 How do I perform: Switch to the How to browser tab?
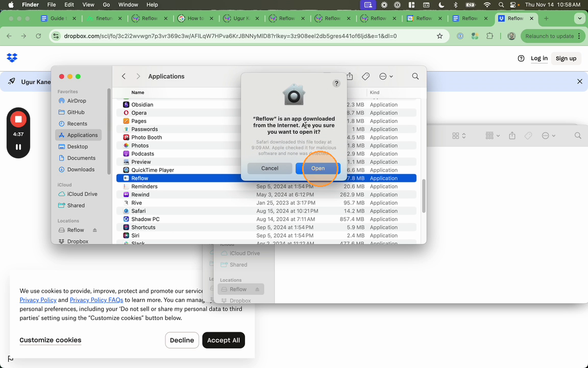(x=195, y=18)
